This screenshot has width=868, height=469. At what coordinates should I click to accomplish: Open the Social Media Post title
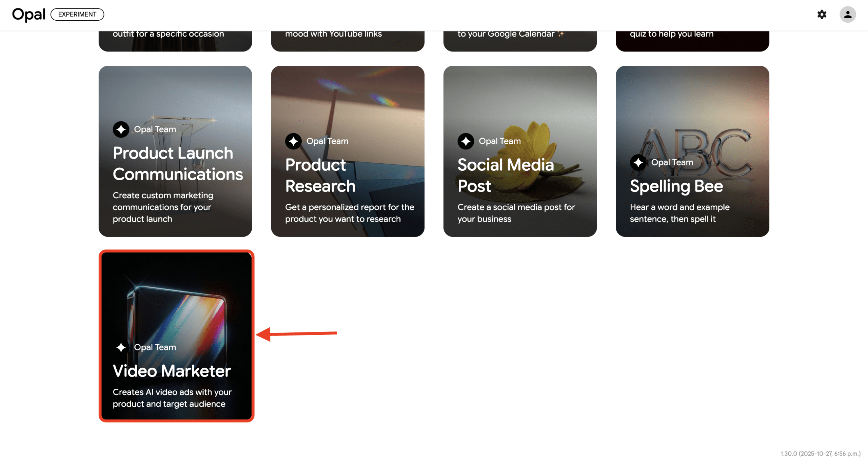pyautogui.click(x=506, y=176)
